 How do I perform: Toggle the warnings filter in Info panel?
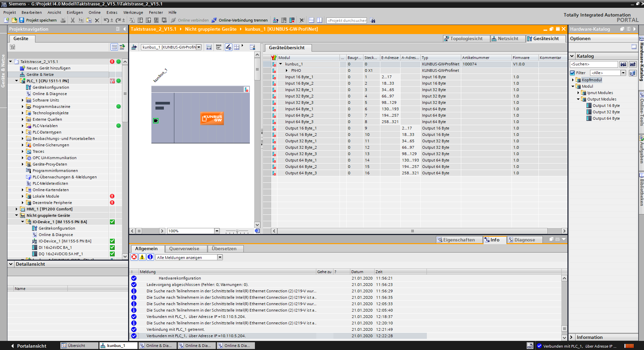[x=142, y=257]
